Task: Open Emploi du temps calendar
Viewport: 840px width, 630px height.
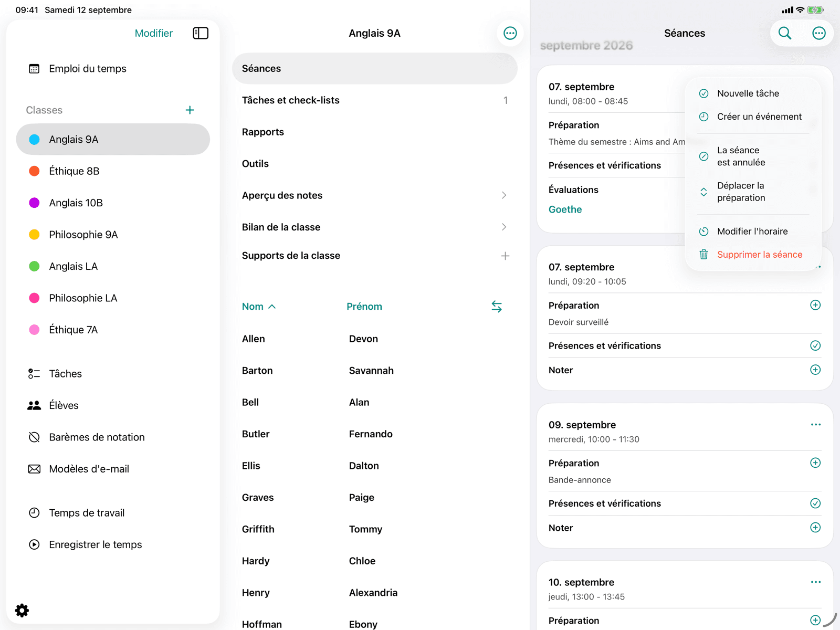Action: click(113, 69)
